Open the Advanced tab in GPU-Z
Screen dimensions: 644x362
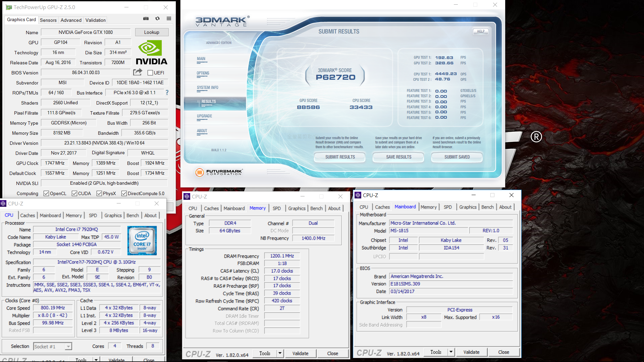71,20
